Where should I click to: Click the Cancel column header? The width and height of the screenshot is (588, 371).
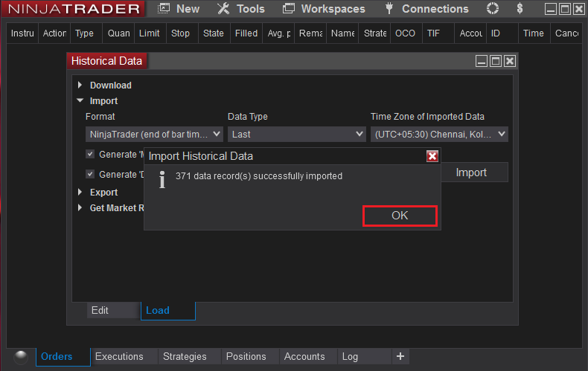point(566,33)
